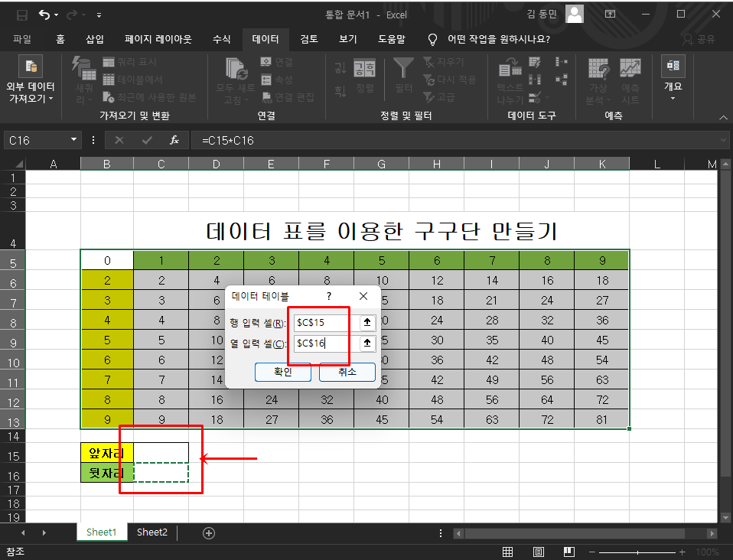Select the cell containing 81
Screen dimensions: 733x560
pos(602,419)
